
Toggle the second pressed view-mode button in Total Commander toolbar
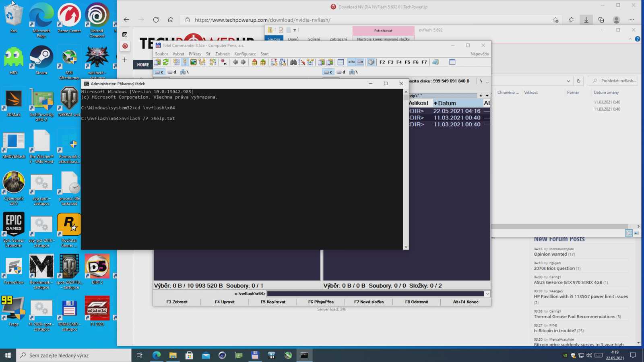click(360, 62)
